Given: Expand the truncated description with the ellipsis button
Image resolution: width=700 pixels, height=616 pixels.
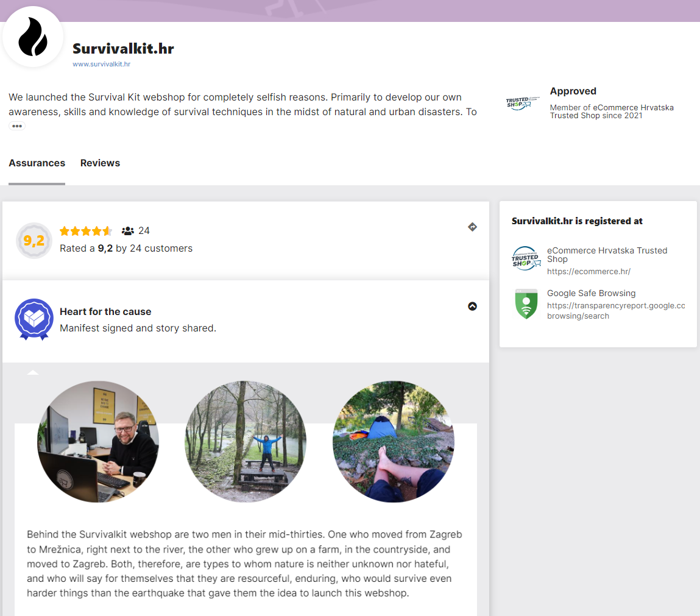Looking at the screenshot, I should coord(17,126).
